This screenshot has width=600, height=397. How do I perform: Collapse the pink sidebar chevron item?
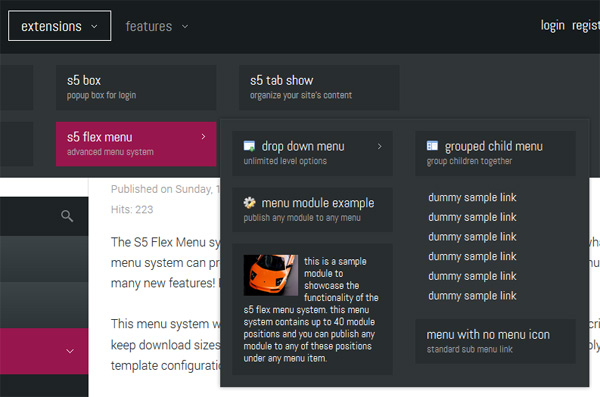point(70,351)
